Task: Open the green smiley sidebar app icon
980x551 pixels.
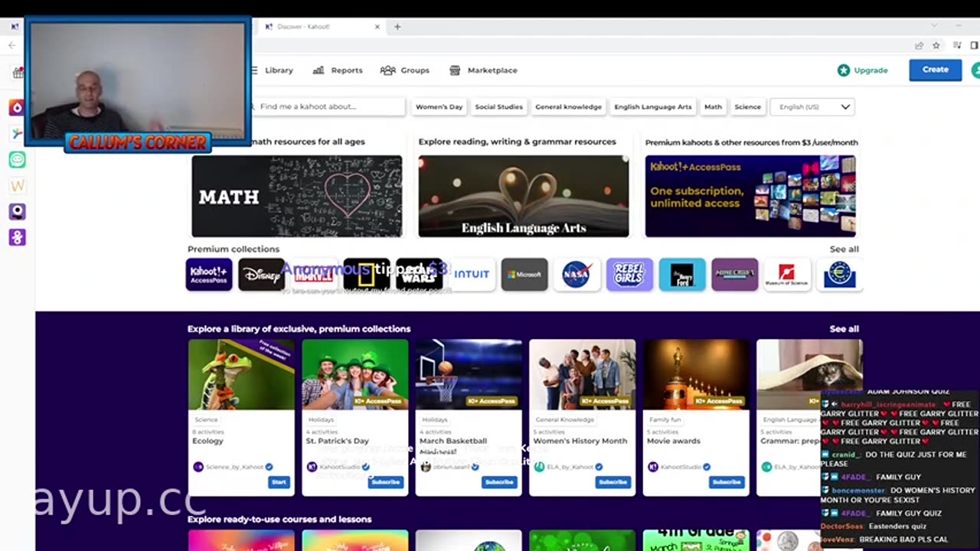Action: pos(17,159)
